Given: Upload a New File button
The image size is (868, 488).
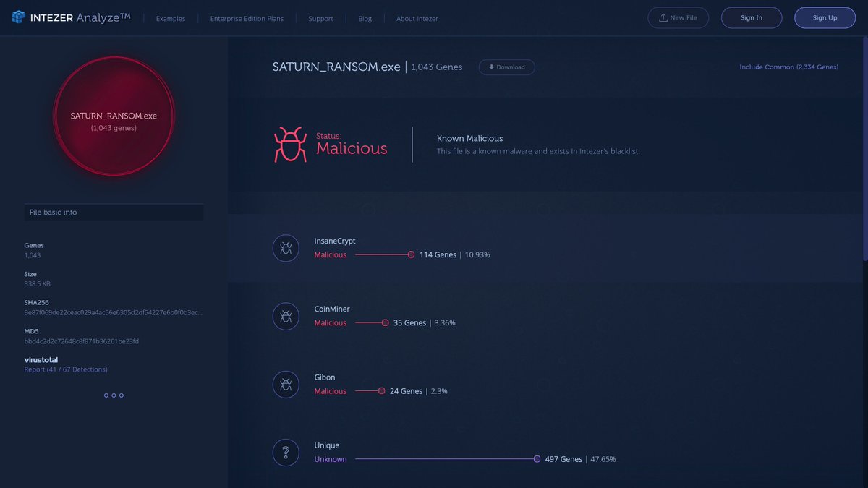Looking at the screenshot, I should (x=678, y=17).
